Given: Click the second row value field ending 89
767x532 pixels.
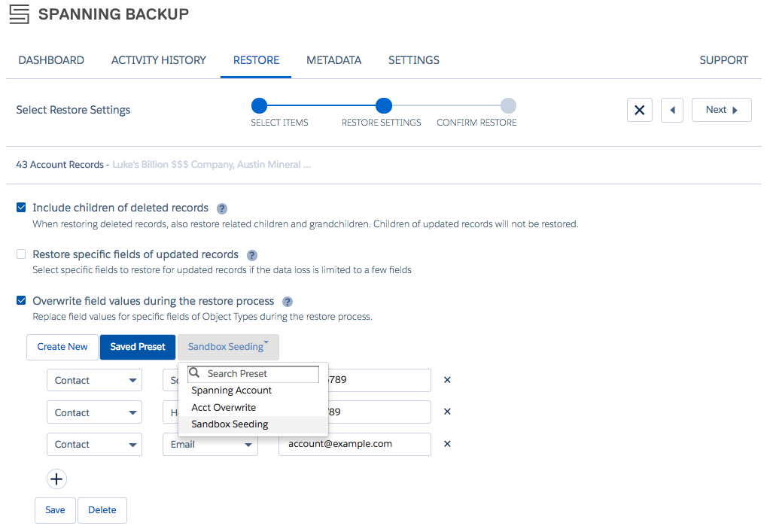Looking at the screenshot, I should coord(379,412).
